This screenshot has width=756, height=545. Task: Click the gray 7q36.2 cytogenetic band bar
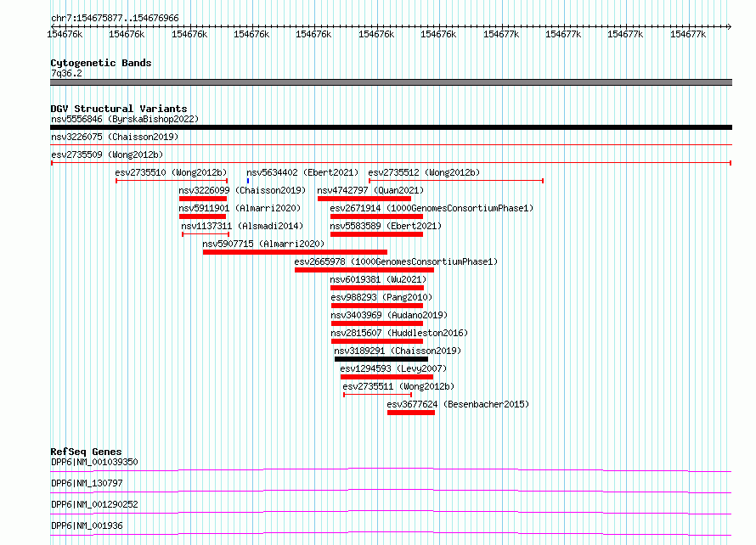click(391, 82)
